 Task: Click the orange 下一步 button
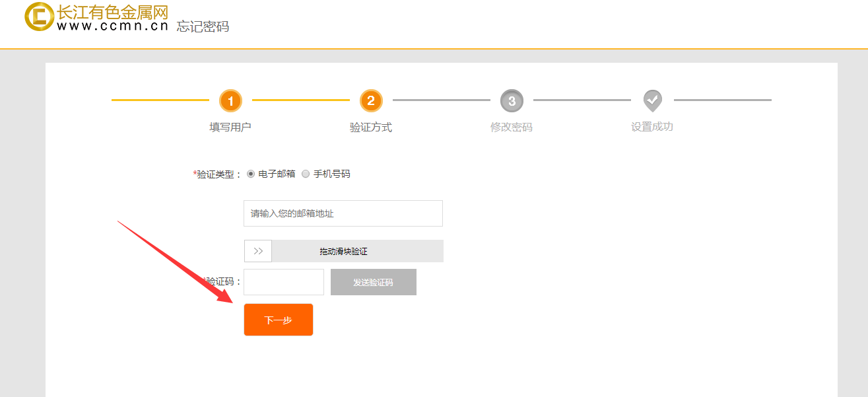(278, 320)
